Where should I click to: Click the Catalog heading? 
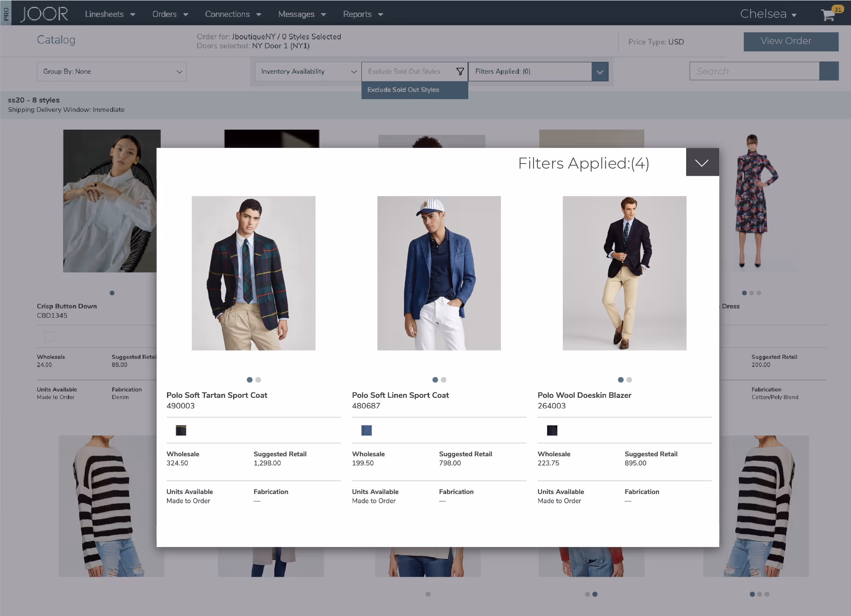[x=56, y=40]
